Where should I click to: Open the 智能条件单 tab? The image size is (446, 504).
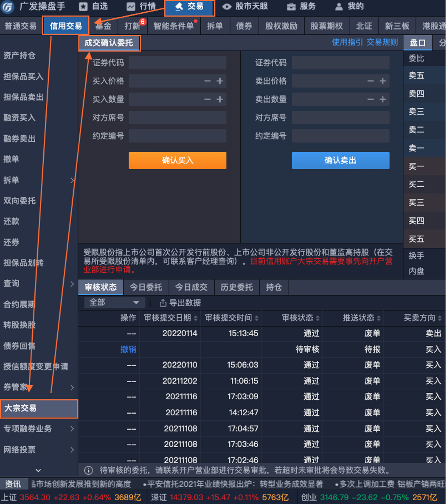[x=174, y=26]
